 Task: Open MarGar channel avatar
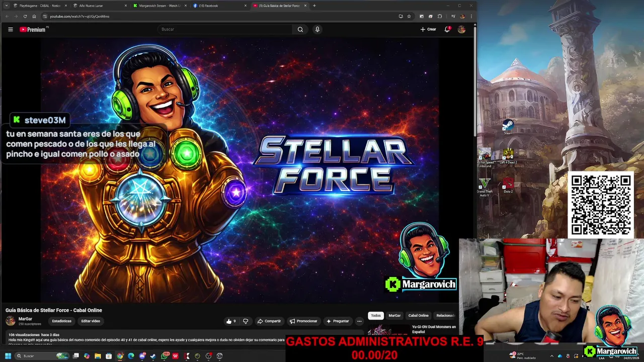pos(11,321)
